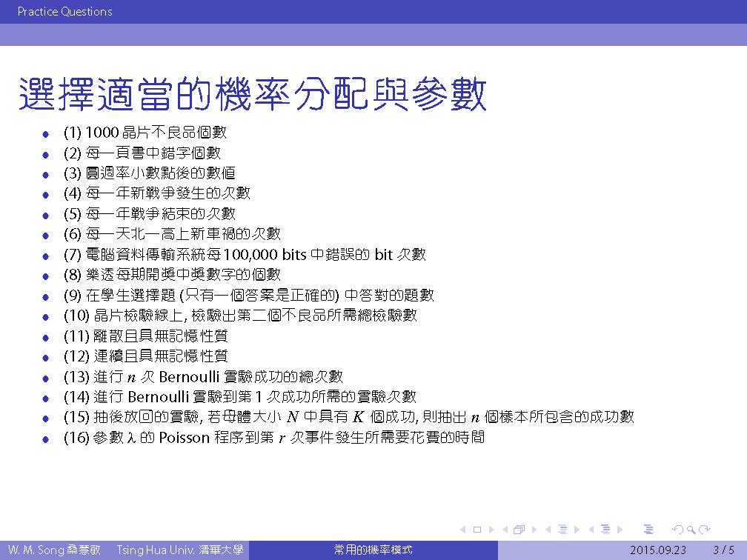Click the go forward curved arrow
Viewport: 747px width, 560px height.
(x=705, y=530)
